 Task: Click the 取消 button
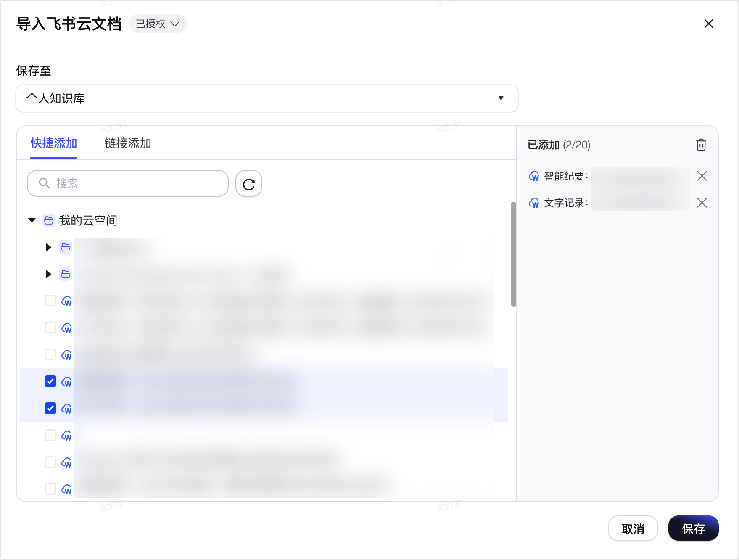(633, 528)
